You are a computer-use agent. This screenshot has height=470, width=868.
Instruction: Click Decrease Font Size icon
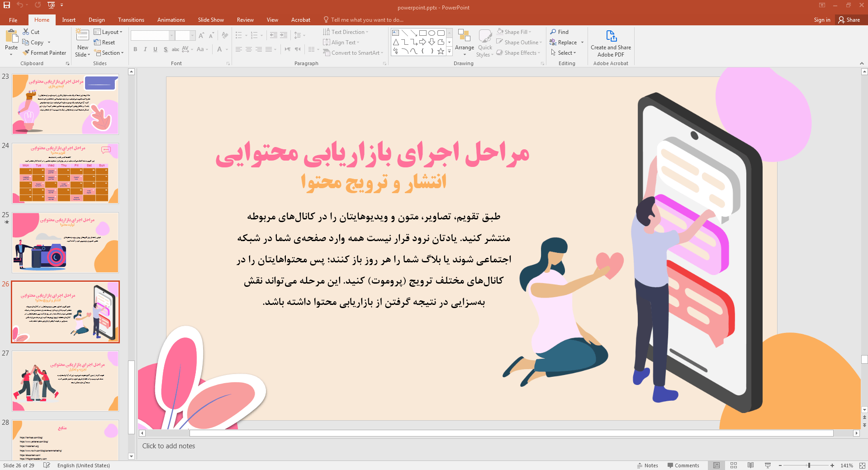pos(211,35)
